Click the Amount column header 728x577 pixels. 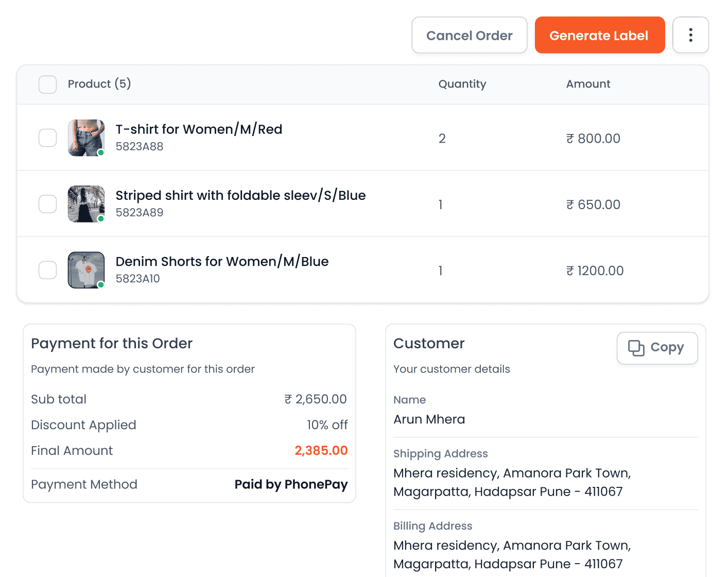[588, 84]
